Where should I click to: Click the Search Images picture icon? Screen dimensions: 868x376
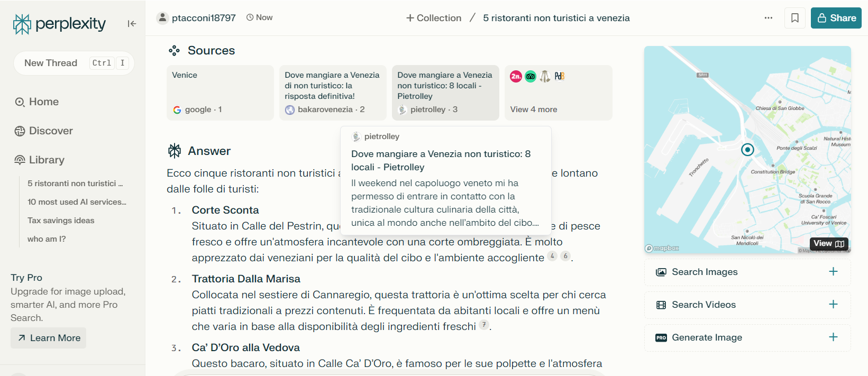(x=661, y=272)
